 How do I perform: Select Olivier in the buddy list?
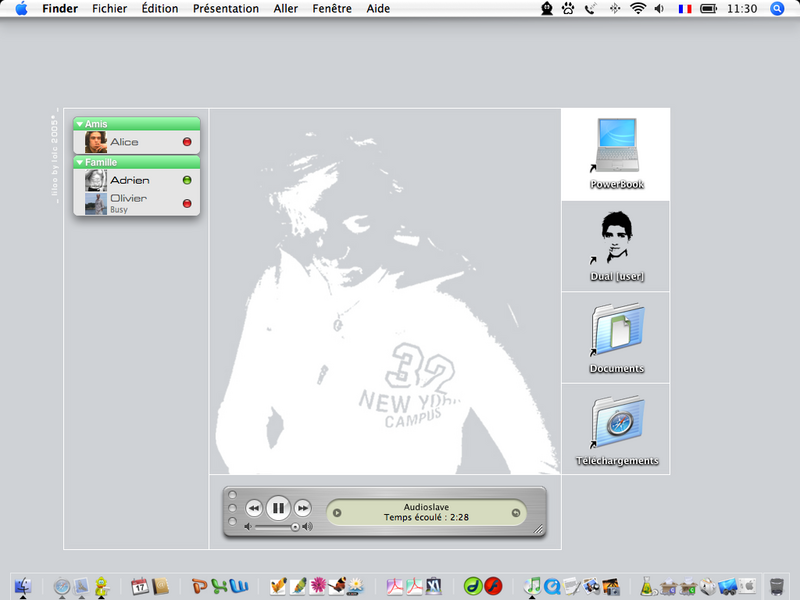click(137, 203)
